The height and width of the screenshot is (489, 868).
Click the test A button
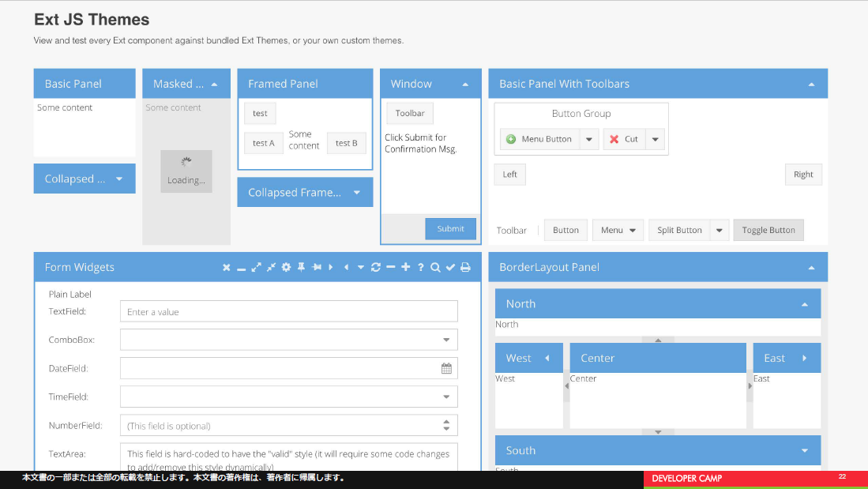264,143
